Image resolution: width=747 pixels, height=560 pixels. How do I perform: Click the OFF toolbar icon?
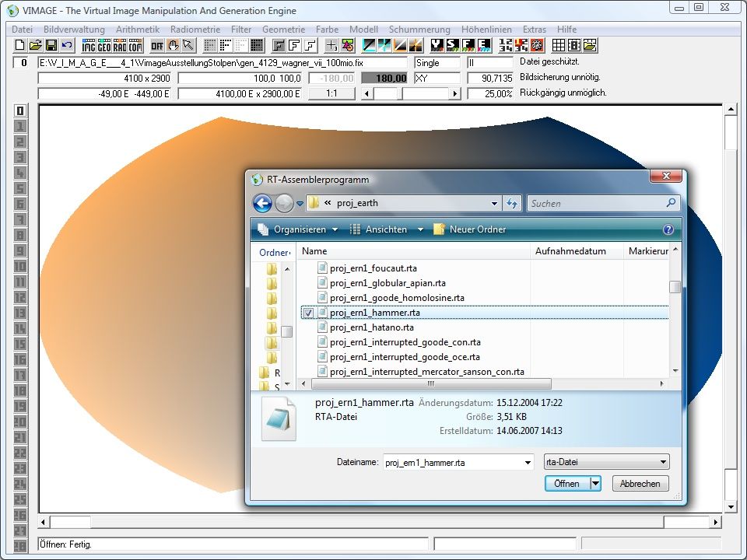tap(157, 44)
